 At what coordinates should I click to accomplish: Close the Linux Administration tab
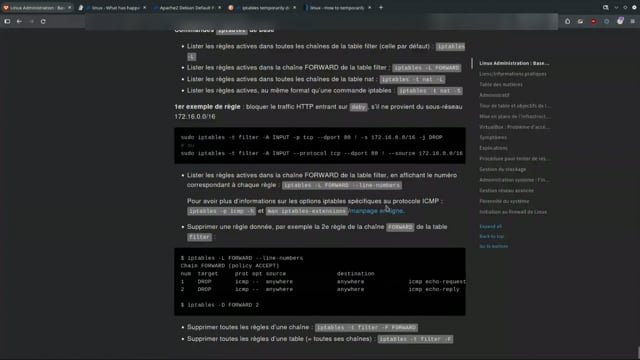click(x=69, y=7)
